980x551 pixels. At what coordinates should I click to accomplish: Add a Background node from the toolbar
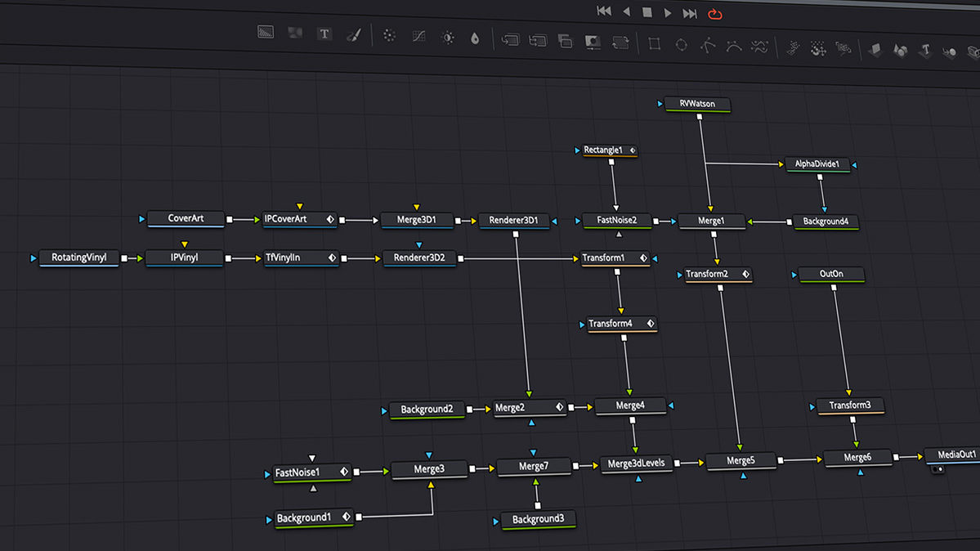[266, 34]
